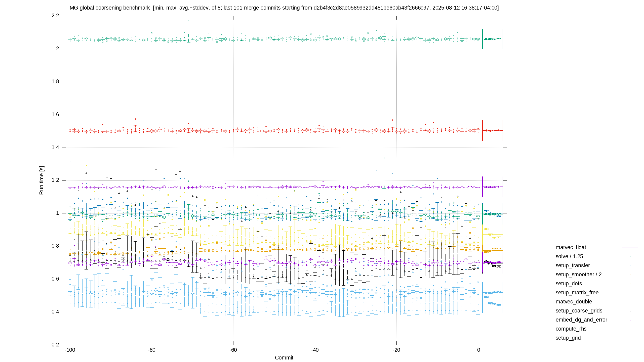The width and height of the screenshot is (644, 362).
Task: Click the matvec_float legend label
Action: click(571, 247)
